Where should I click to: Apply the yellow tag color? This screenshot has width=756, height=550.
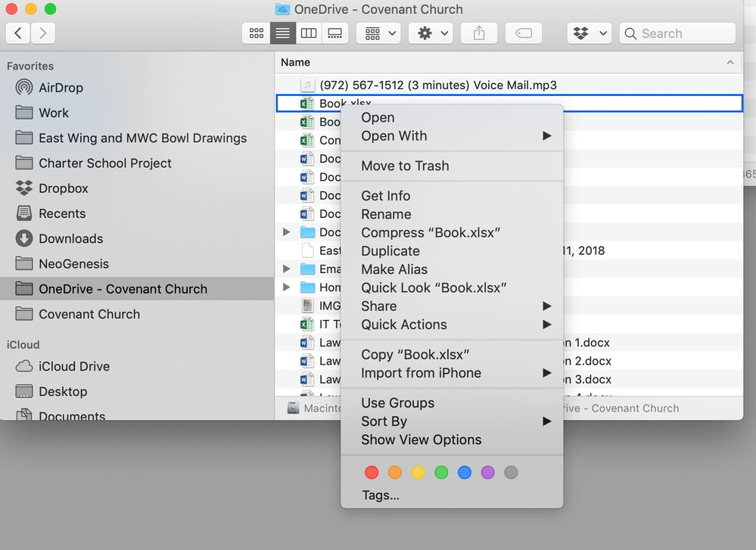coord(418,472)
